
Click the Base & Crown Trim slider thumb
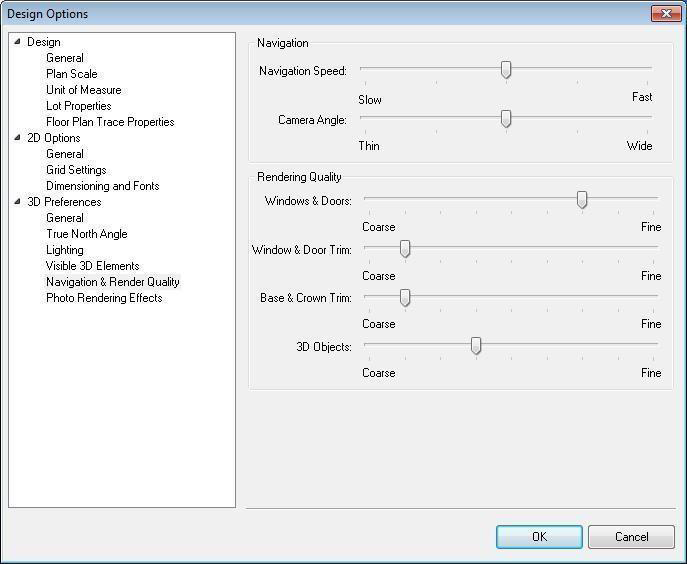(405, 298)
